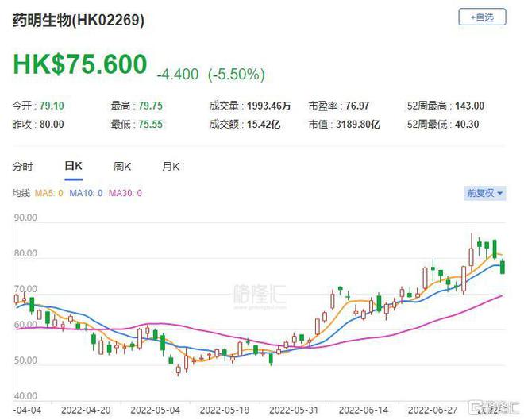Click the stock title 药明生物(HK02269)

pyautogui.click(x=79, y=20)
